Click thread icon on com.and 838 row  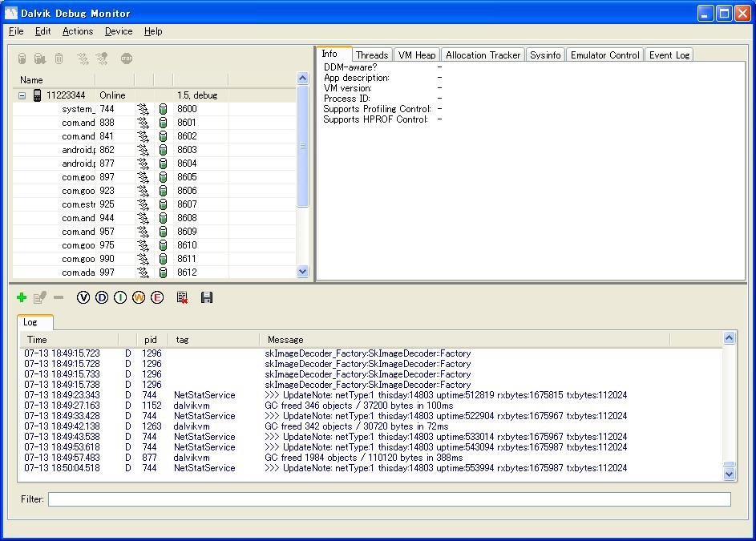pyautogui.click(x=144, y=123)
